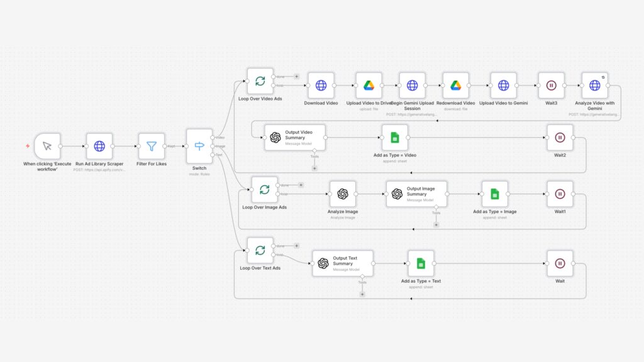Open the Analyze Image OpenAI node
Viewport: 644px width, 362px height.
click(343, 194)
